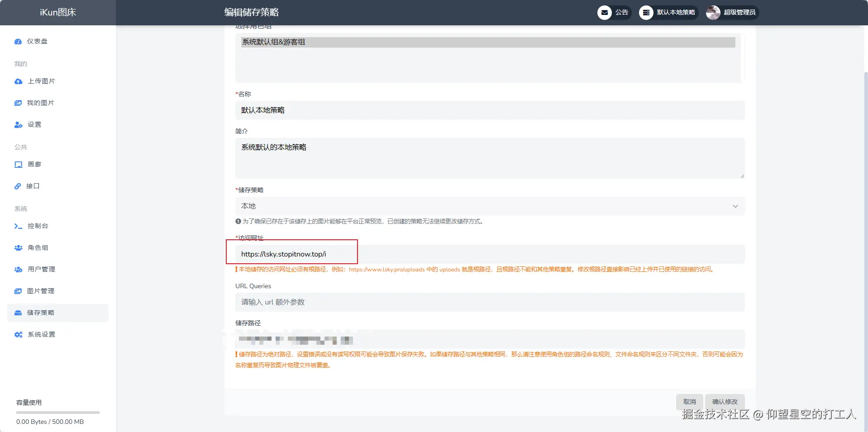Click the role group people icon

18,248
